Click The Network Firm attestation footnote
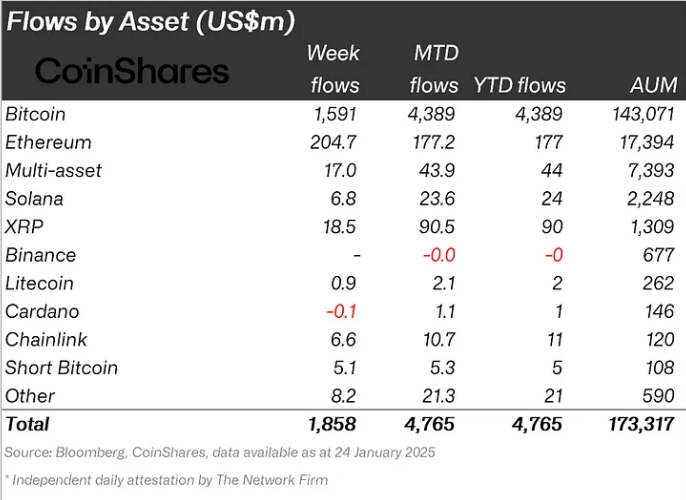Screen dimensions: 686x500 [166, 480]
